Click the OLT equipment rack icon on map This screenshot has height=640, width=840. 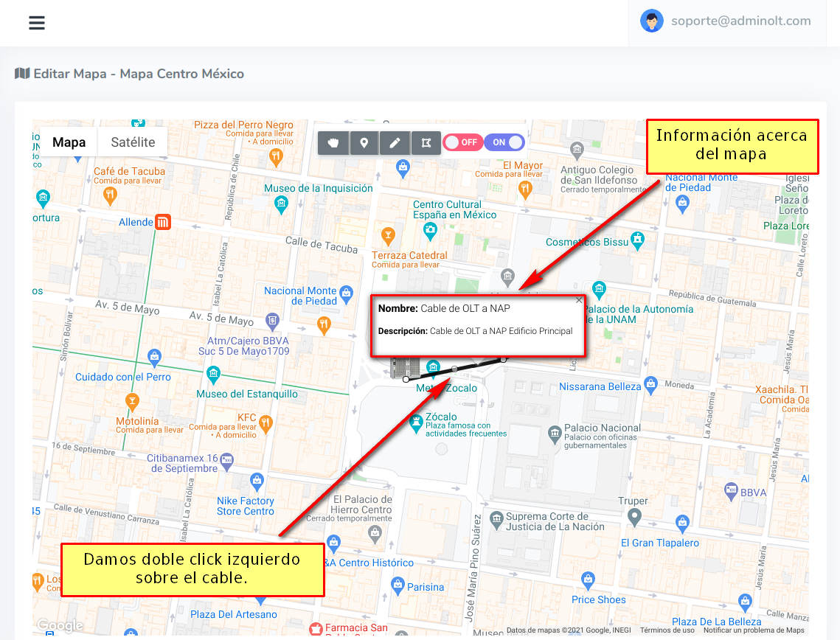point(404,366)
